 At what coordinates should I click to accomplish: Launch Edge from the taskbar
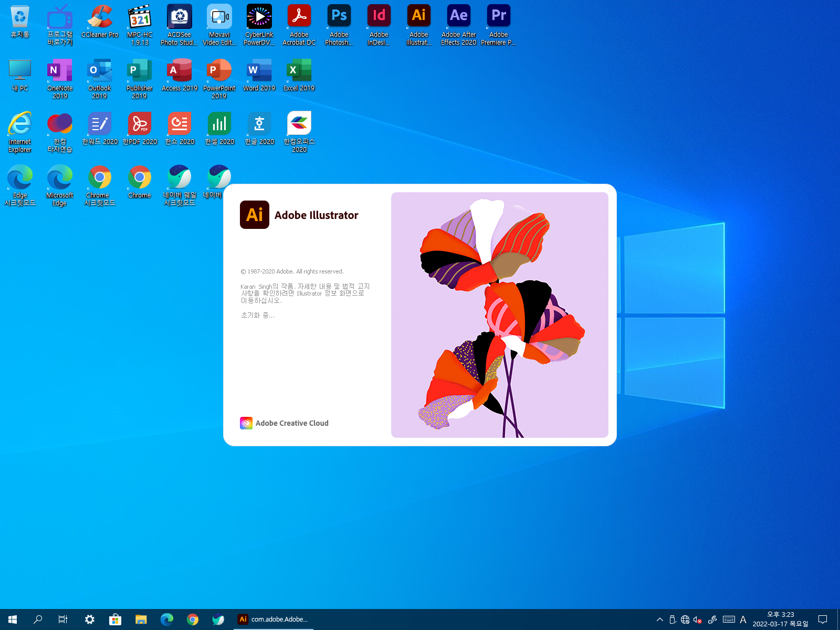pyautogui.click(x=167, y=619)
